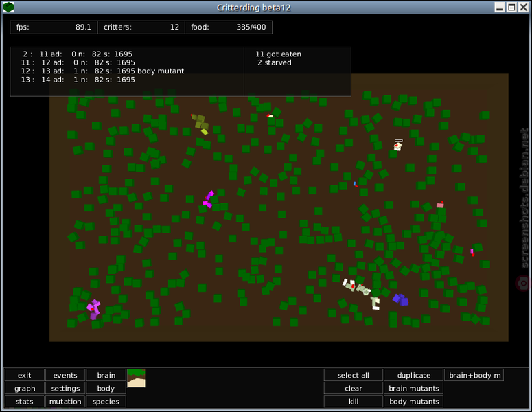This screenshot has width=532, height=412.
Task: Click the '11 got eaten' text
Action: [x=278, y=54]
